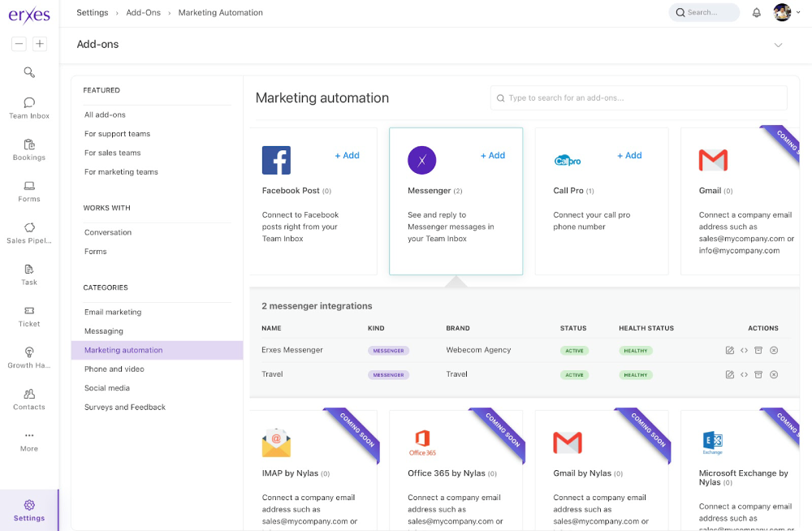The image size is (812, 531).
Task: Select Forms under Works With
Action: 95,251
